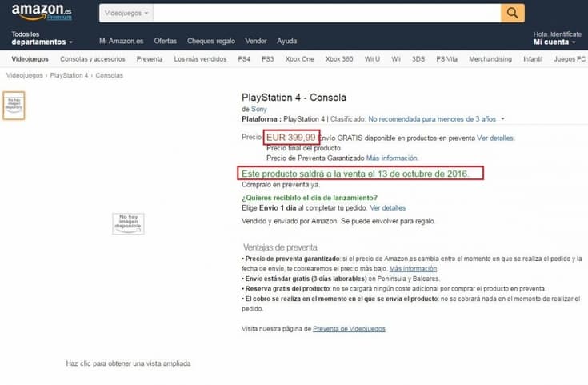Image resolution: width=588 pixels, height=385 pixels.
Task: Click Ver detalles next to Envío GRATIS
Action: [495, 138]
